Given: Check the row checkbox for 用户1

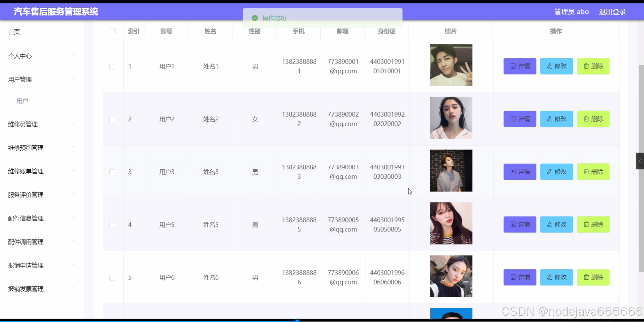Looking at the screenshot, I should point(112,67).
